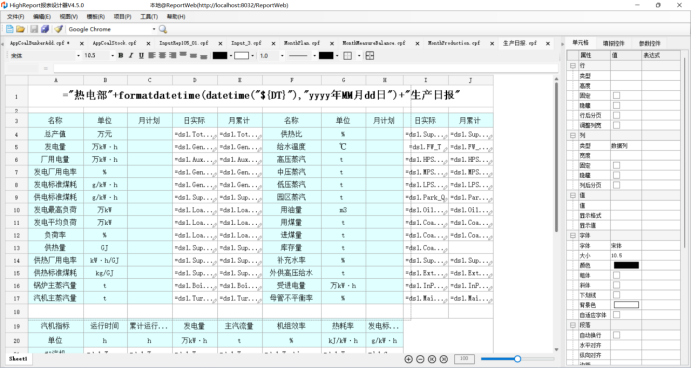Click the save diskette icon

(34, 29)
